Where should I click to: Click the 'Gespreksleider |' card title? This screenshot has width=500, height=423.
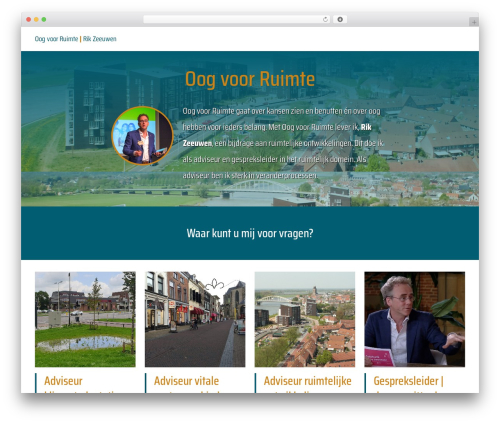pyautogui.click(x=408, y=381)
